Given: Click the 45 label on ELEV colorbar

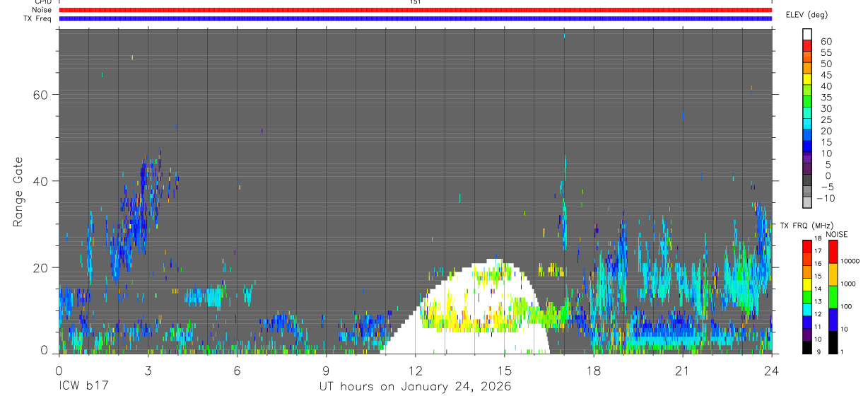Looking at the screenshot, I should coord(826,75).
